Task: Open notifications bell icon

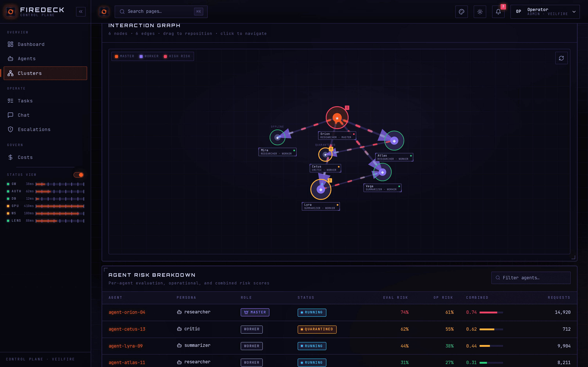Action: point(498,12)
